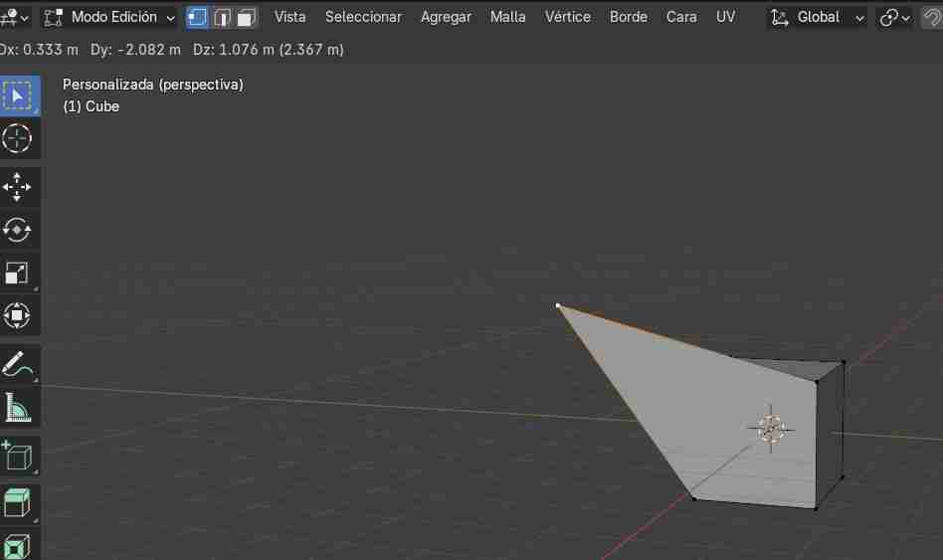
Task: Click the (1) Cube object label
Action: tap(91, 106)
